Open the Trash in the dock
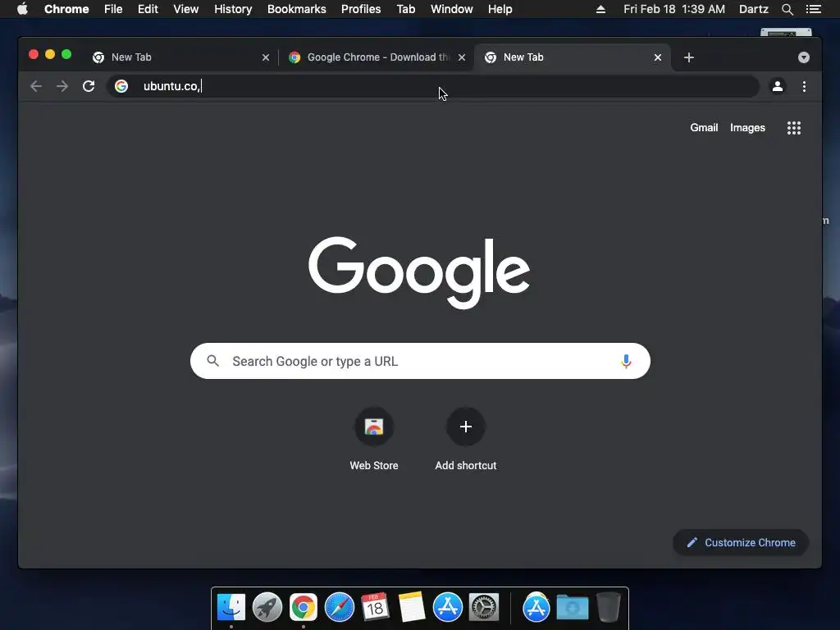 [609, 608]
